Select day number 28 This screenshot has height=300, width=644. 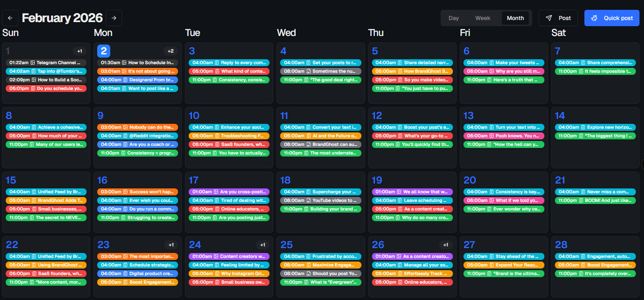561,245
